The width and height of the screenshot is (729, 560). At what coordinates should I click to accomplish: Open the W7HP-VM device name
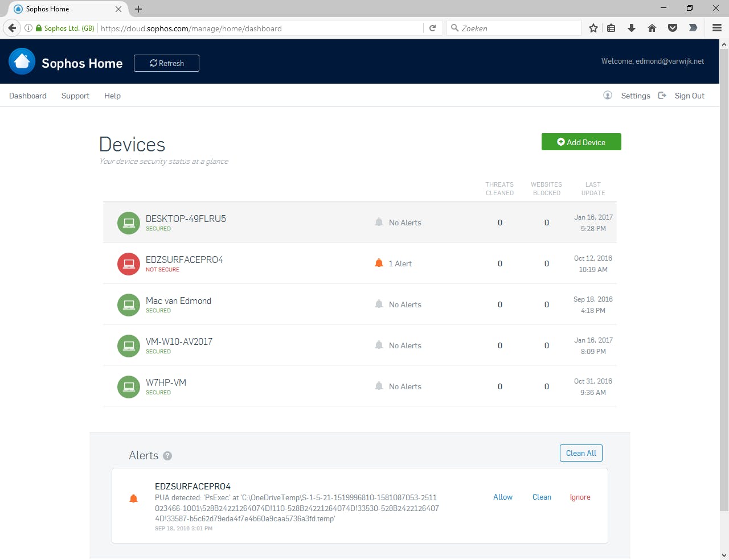point(166,382)
